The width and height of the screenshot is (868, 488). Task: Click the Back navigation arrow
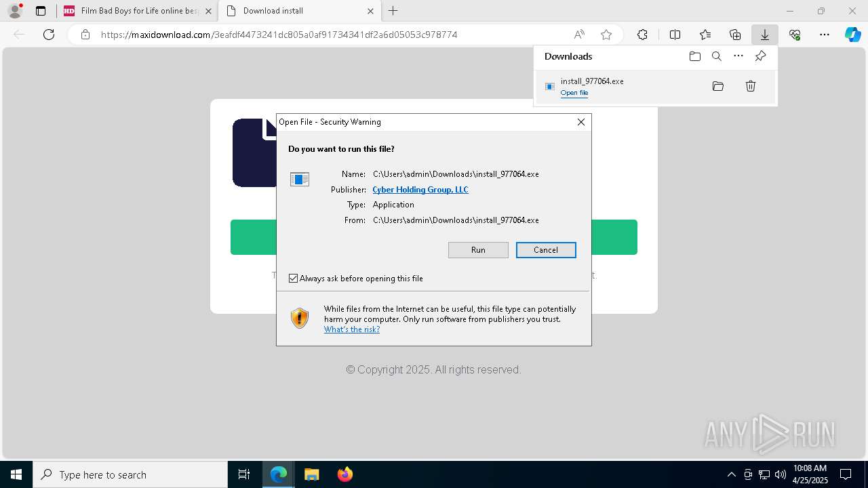click(19, 35)
